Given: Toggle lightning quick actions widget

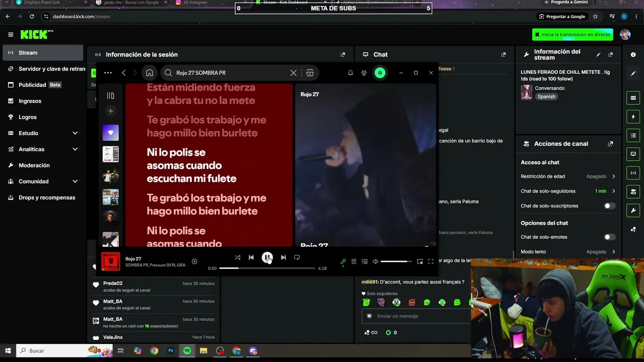Looking at the screenshot, I should [x=633, y=117].
